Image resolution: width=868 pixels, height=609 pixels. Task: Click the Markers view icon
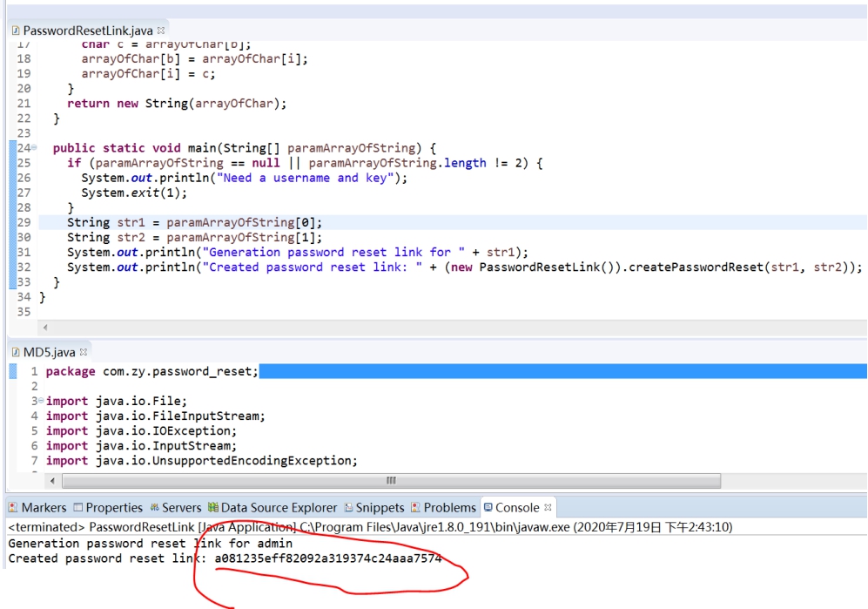(13, 508)
